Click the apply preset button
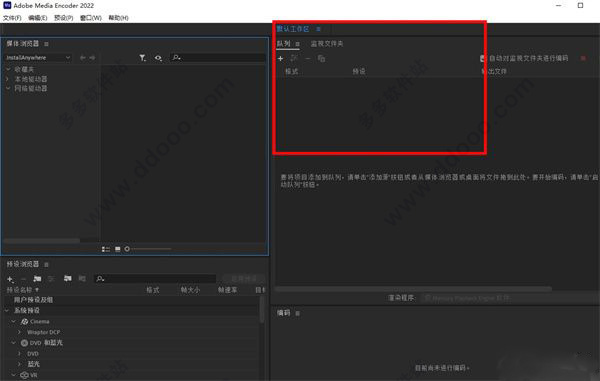This screenshot has width=600, height=381. pos(244,278)
